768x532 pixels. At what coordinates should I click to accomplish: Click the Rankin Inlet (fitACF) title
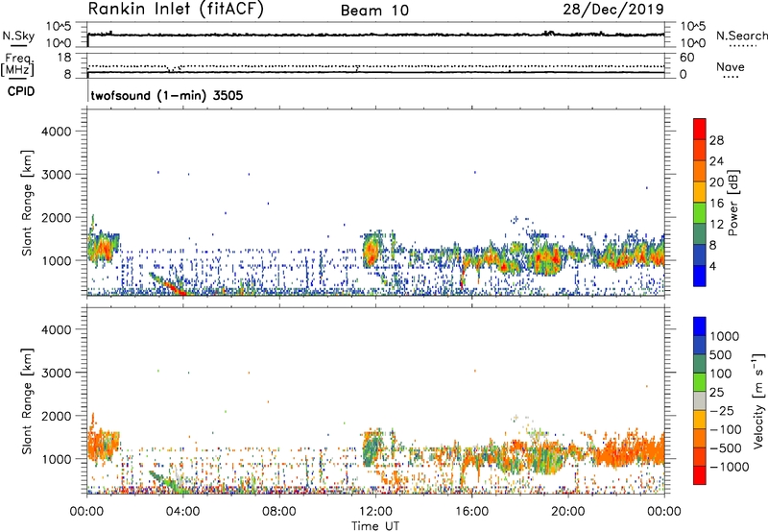coord(176,10)
